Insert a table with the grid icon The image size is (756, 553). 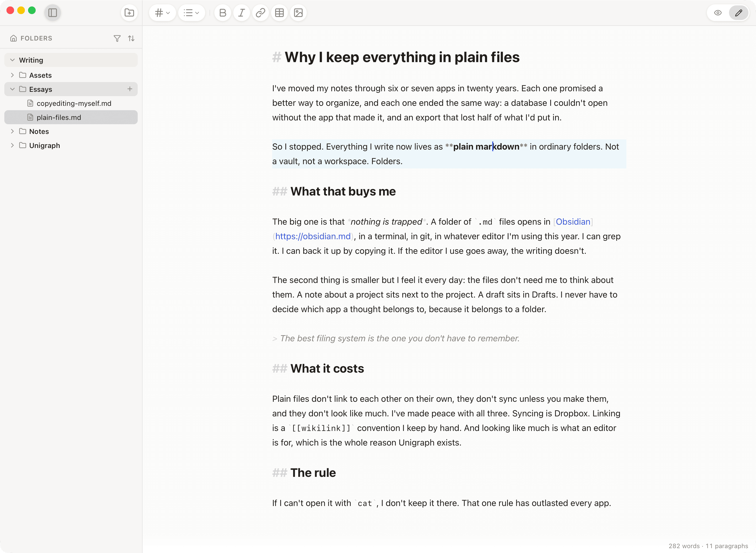[279, 13]
